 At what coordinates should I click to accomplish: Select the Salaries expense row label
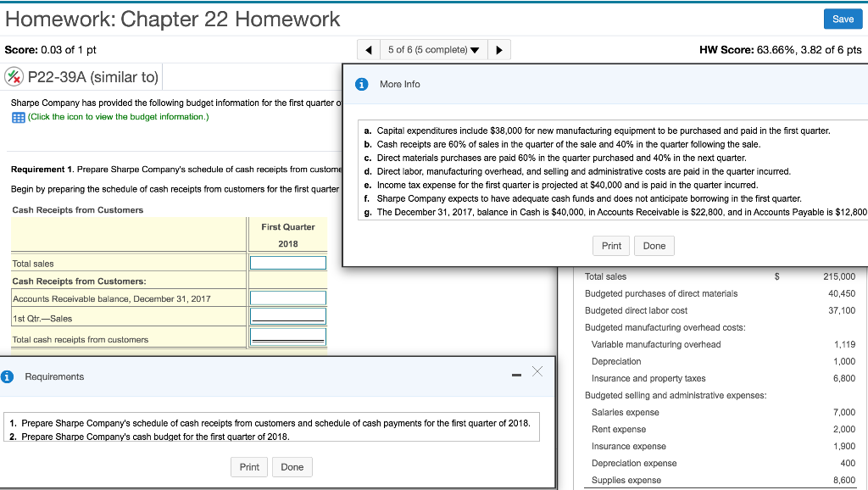(x=625, y=413)
